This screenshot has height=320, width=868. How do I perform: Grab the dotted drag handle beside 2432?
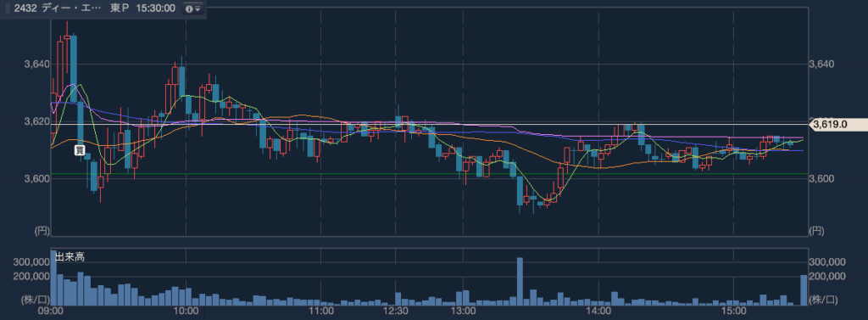[x=7, y=8]
